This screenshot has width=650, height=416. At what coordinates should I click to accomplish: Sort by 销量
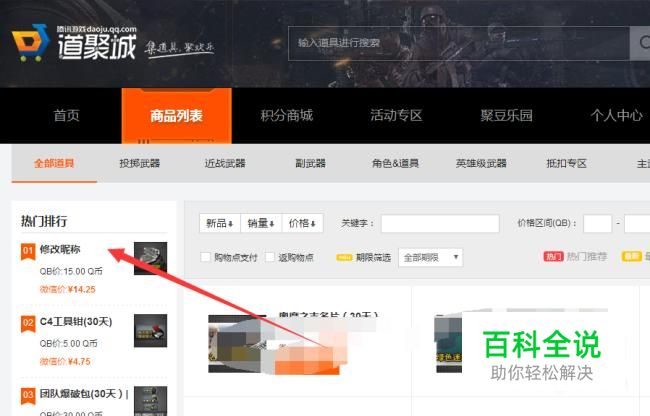[261, 223]
